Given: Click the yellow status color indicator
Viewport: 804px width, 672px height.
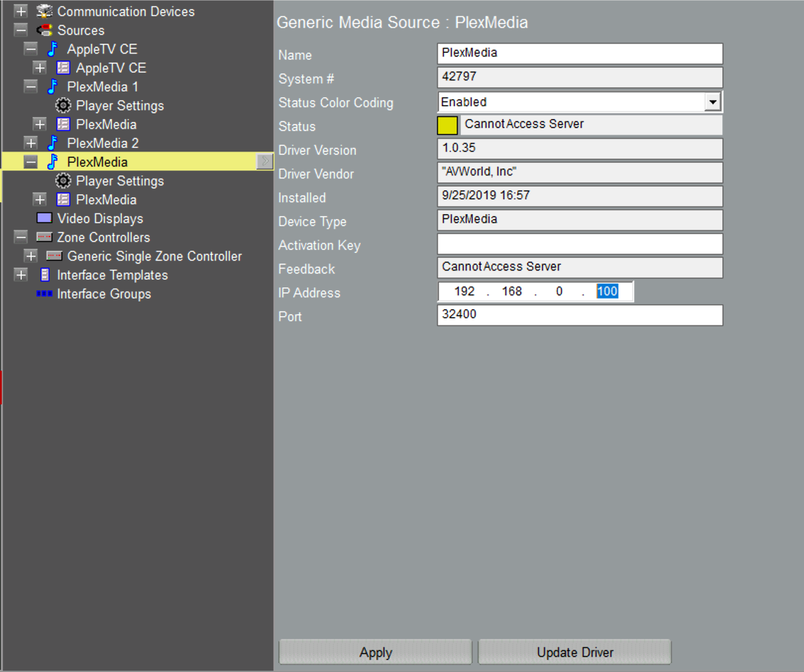Looking at the screenshot, I should [447, 125].
